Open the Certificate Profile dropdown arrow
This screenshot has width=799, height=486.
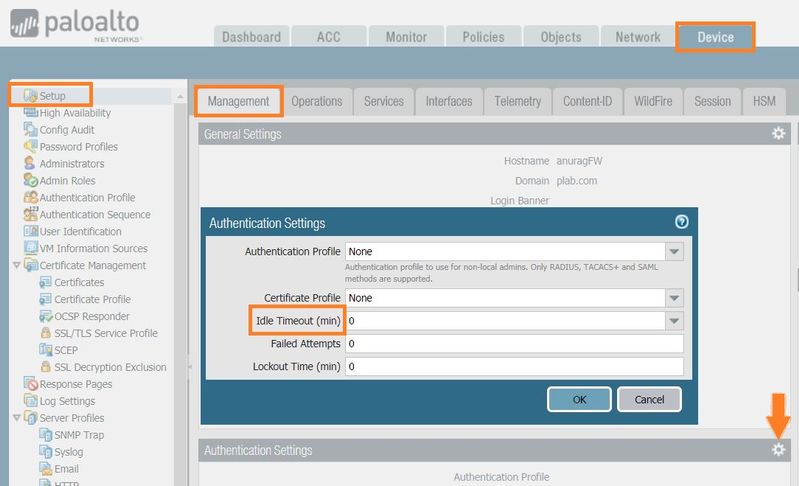674,298
